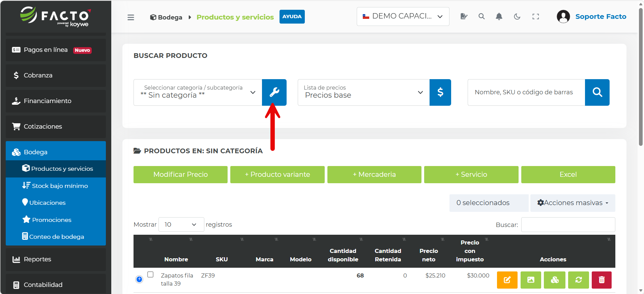Focus the Buscar table filter field

click(568, 225)
